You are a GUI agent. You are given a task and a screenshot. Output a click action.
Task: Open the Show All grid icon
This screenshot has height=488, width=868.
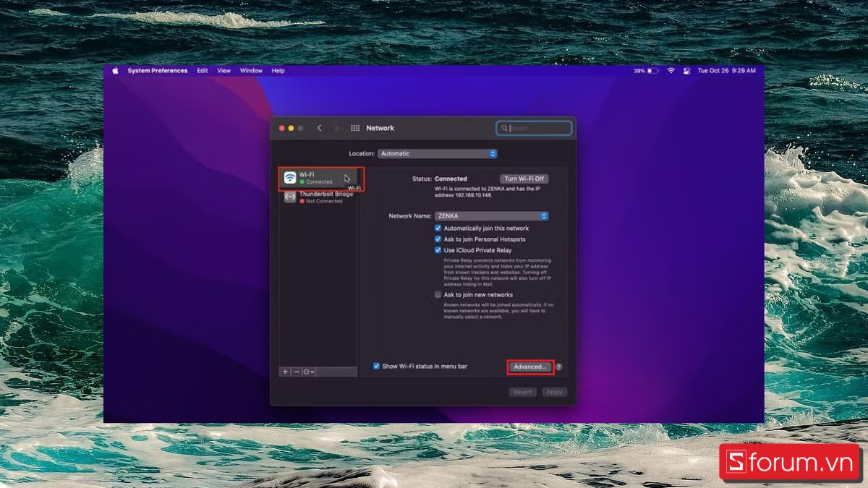(x=356, y=128)
